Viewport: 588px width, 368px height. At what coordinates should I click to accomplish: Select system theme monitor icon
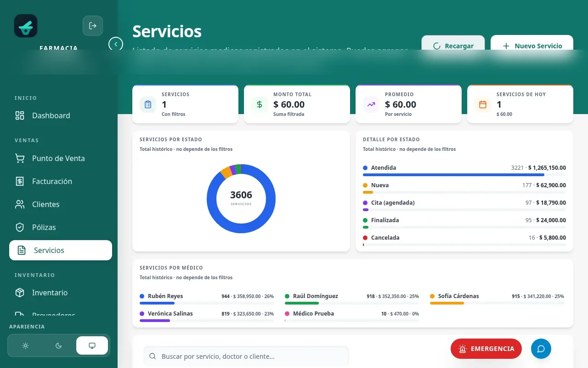(92, 345)
